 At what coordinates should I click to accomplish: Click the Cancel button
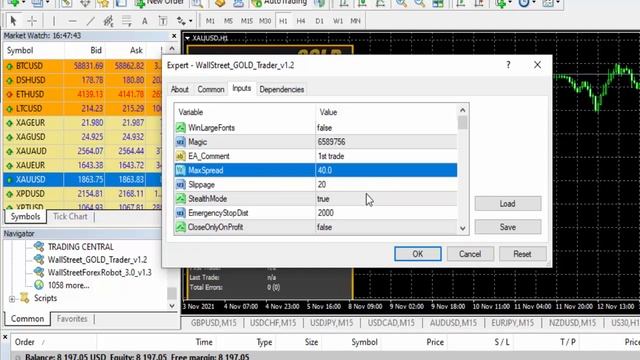point(470,254)
